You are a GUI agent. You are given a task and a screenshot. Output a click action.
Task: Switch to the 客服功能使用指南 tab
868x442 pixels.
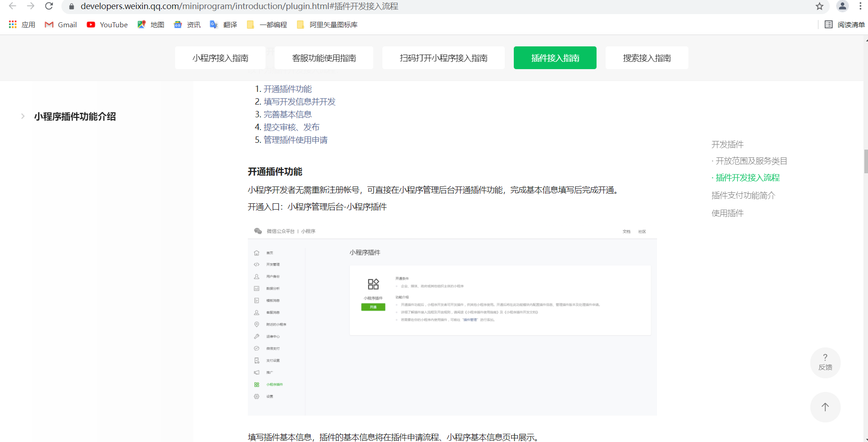pyautogui.click(x=324, y=58)
